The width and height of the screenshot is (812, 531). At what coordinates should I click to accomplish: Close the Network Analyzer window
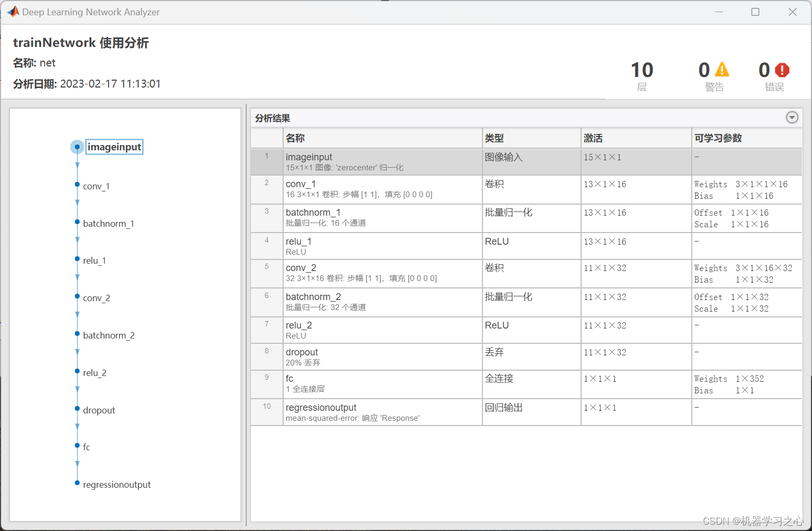coord(792,12)
